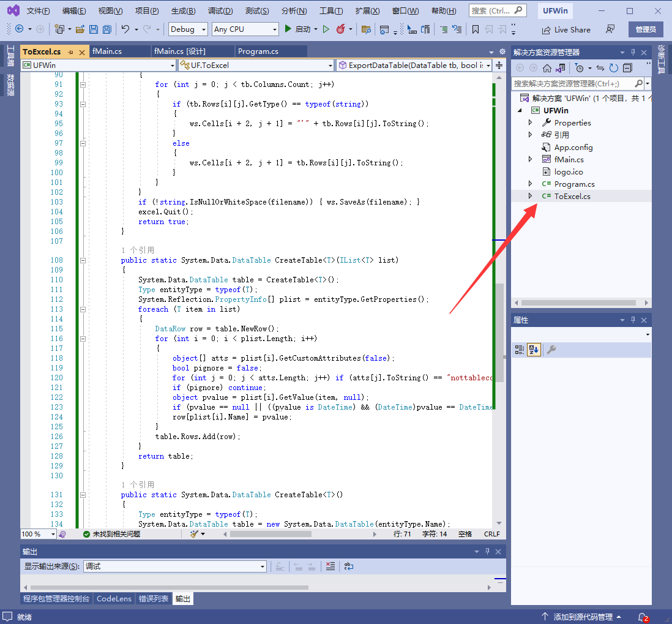
Task: Click the split editor icon above scrollbar
Action: point(499,65)
